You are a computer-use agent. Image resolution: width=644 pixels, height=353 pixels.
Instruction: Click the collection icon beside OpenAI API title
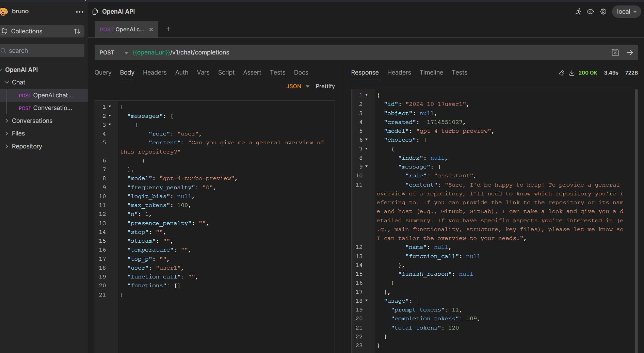coord(95,12)
